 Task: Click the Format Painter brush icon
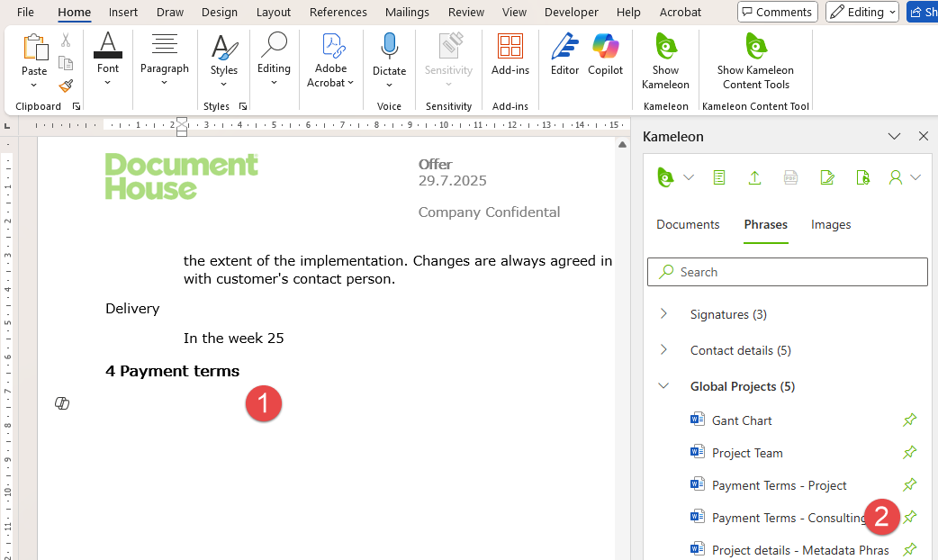coord(66,86)
